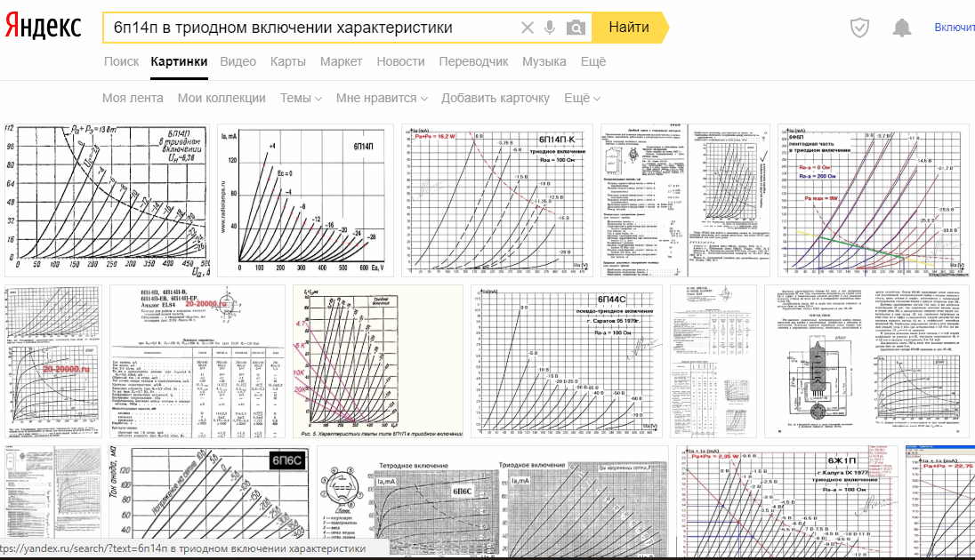Open the 6П44С псевдо-триодное включение thumbnail
The image size is (975, 560).
[x=567, y=361]
